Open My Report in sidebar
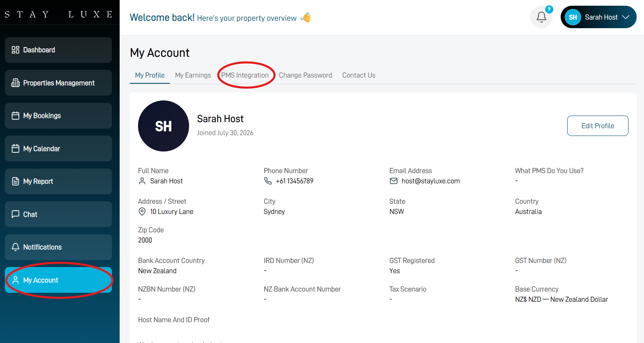This screenshot has width=644, height=343. coord(58,181)
